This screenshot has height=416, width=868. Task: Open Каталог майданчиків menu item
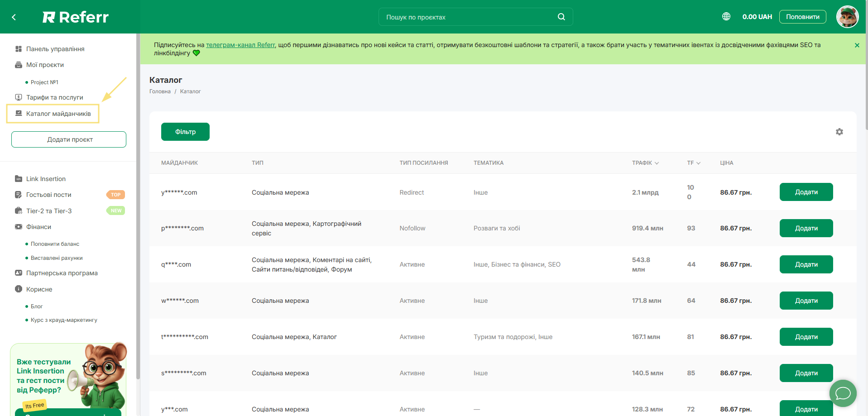click(58, 114)
